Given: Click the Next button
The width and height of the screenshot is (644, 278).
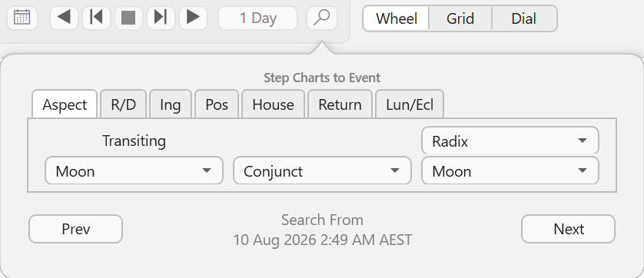Looking at the screenshot, I should click(569, 229).
